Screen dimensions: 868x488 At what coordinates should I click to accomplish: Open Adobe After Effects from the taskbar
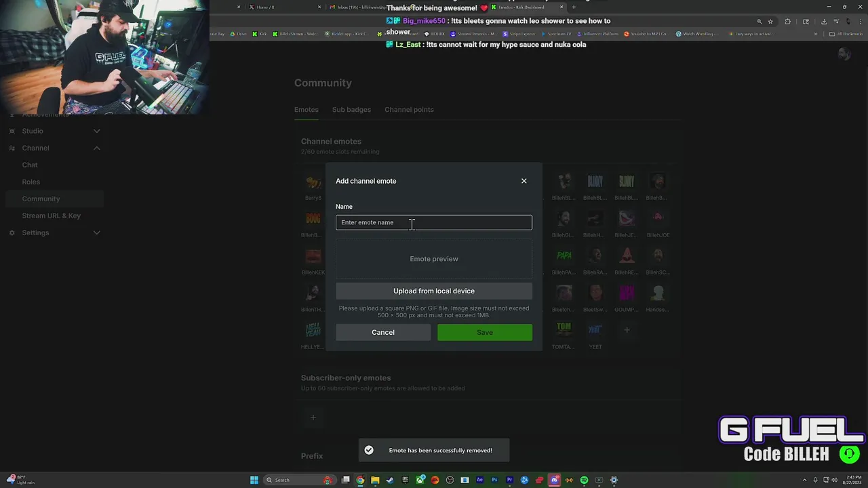[x=479, y=480]
